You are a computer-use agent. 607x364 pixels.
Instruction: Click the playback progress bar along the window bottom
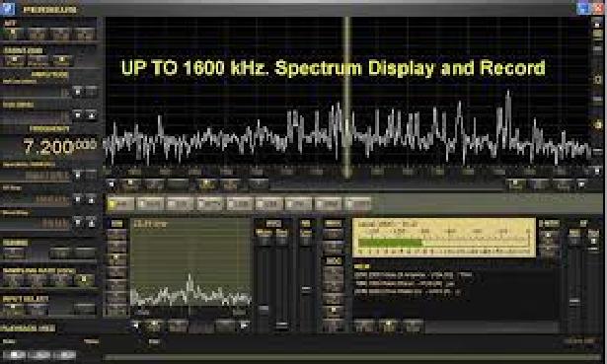click(352, 357)
